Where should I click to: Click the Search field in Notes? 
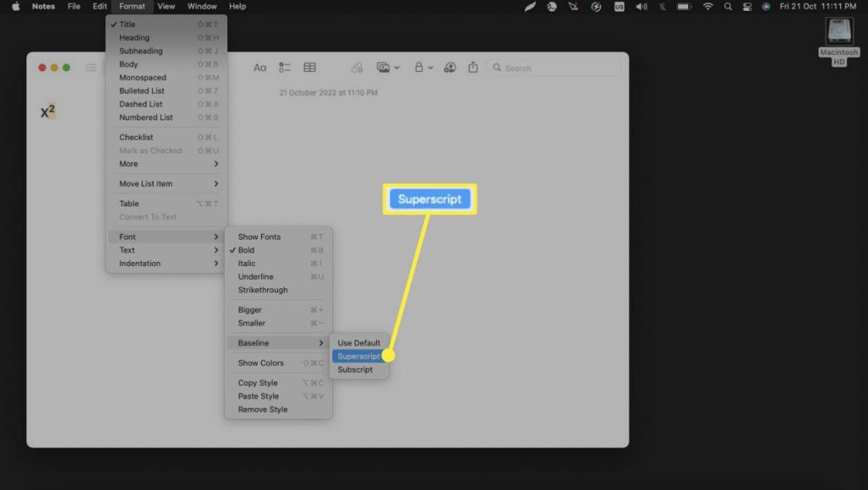(554, 68)
